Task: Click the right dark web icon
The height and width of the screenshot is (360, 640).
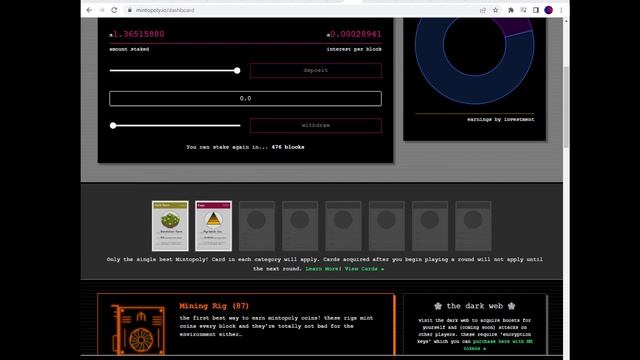Action: (x=511, y=306)
